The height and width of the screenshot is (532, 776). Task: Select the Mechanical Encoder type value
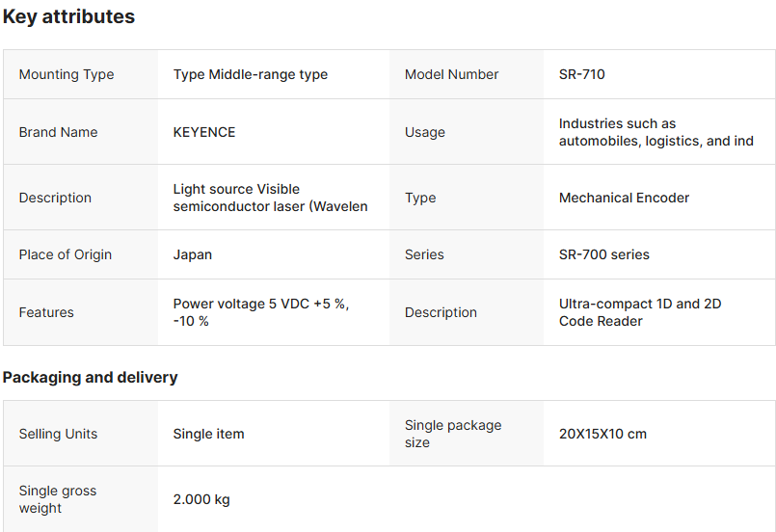tap(624, 198)
